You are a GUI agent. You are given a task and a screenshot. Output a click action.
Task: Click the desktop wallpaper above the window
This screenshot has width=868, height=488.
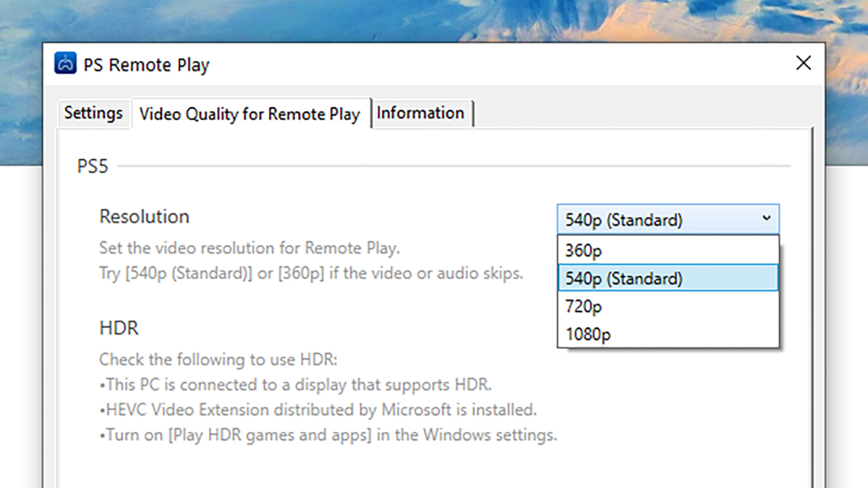coord(434,20)
